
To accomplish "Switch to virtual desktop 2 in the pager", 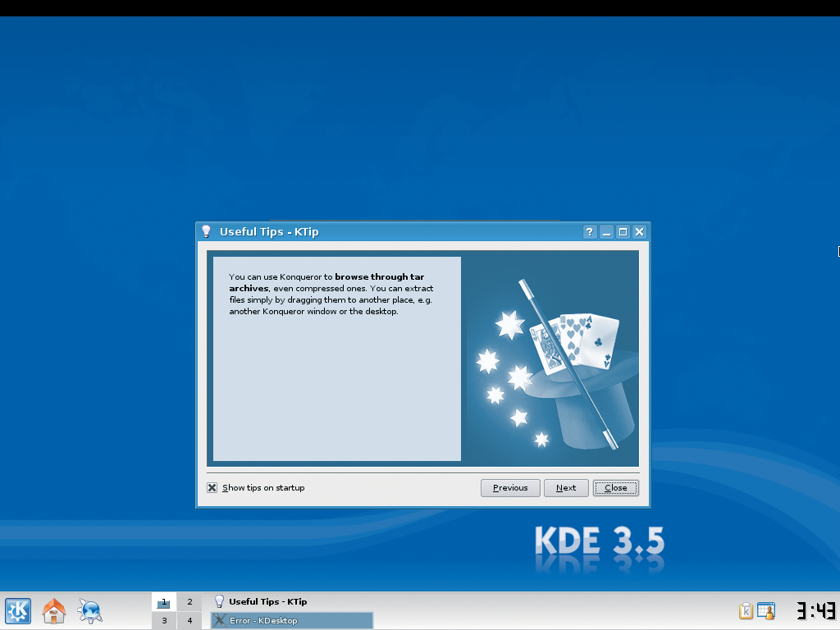I will coord(189,601).
